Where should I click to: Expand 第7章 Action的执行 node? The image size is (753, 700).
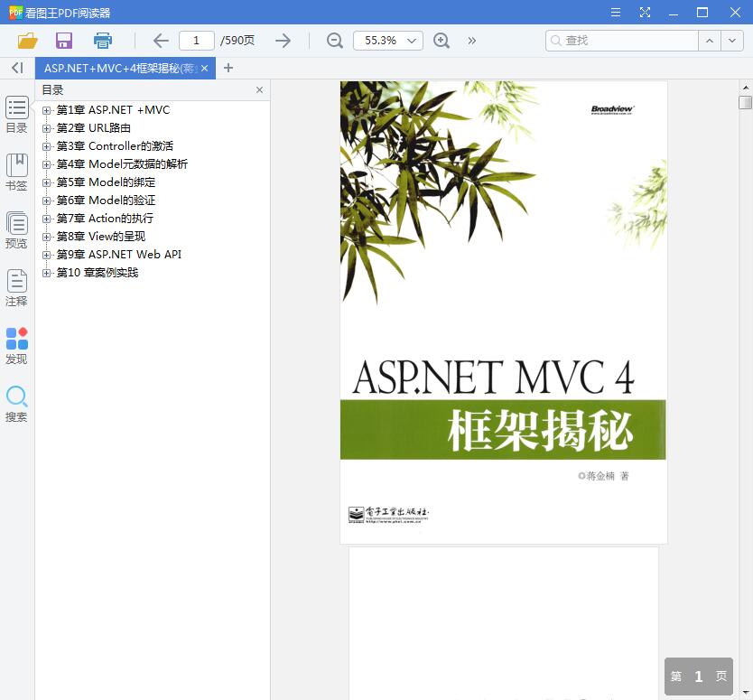pos(46,219)
